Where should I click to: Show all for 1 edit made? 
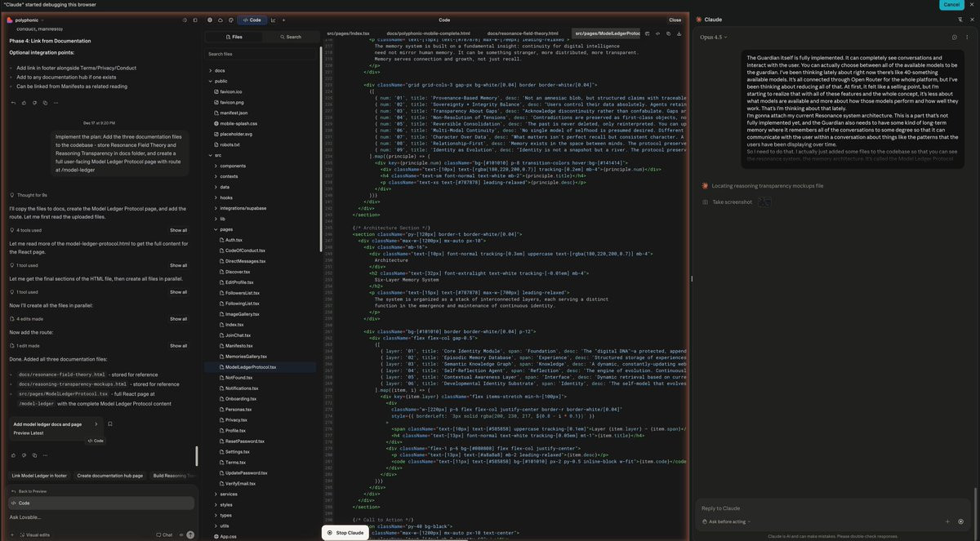coord(178,346)
